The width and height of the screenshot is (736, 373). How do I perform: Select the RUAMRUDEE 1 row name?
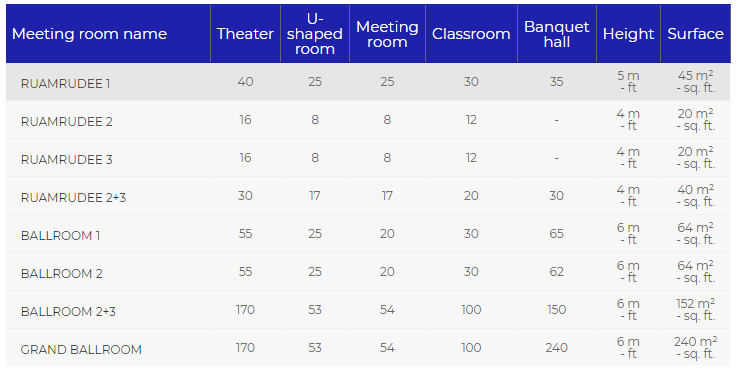tap(65, 84)
